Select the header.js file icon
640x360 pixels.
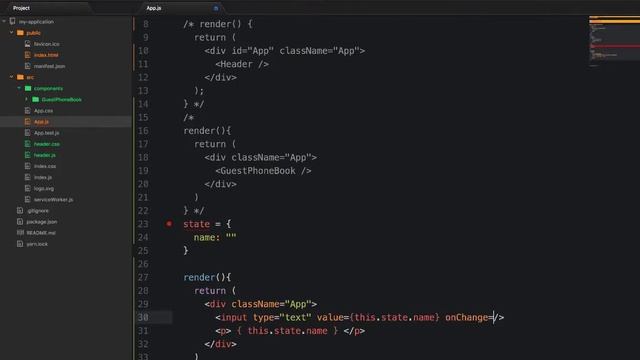[27, 155]
